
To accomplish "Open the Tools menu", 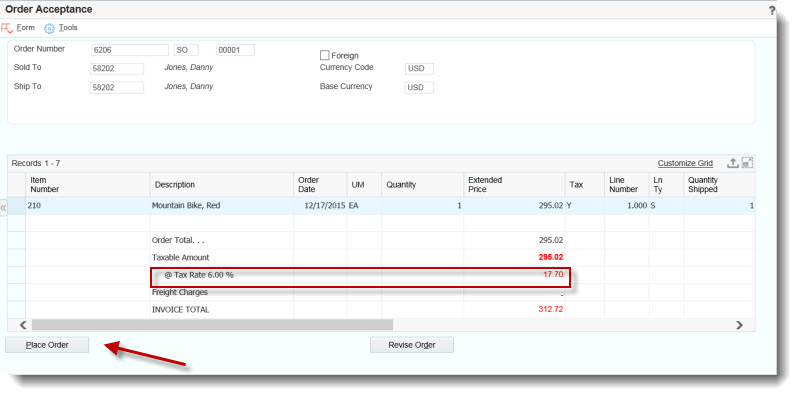I will coord(68,28).
